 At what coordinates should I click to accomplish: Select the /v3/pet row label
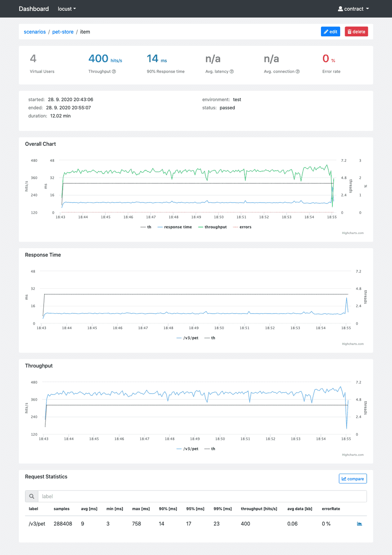point(37,524)
